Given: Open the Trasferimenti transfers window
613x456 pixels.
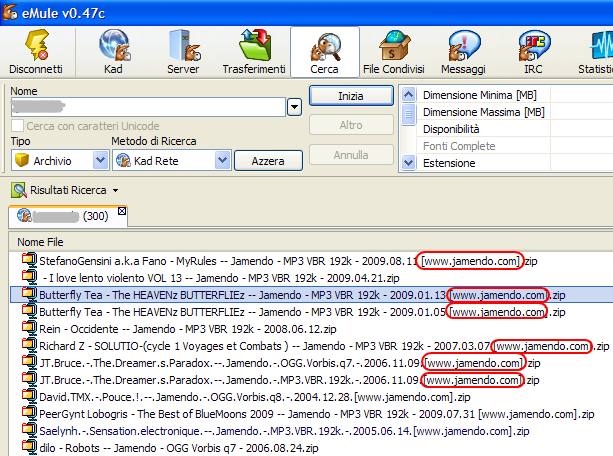Looking at the screenshot, I should tap(254, 45).
